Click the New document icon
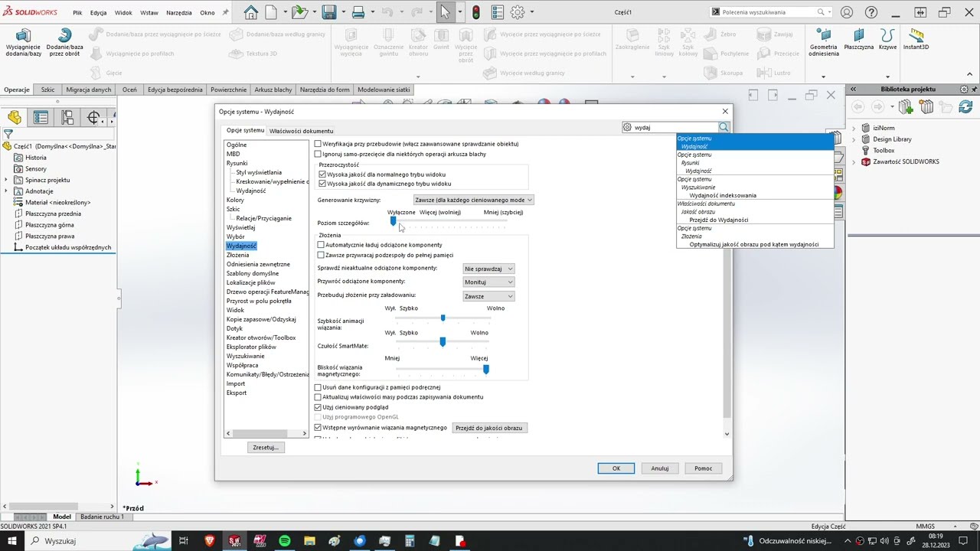Image resolution: width=980 pixels, height=551 pixels. click(x=271, y=12)
